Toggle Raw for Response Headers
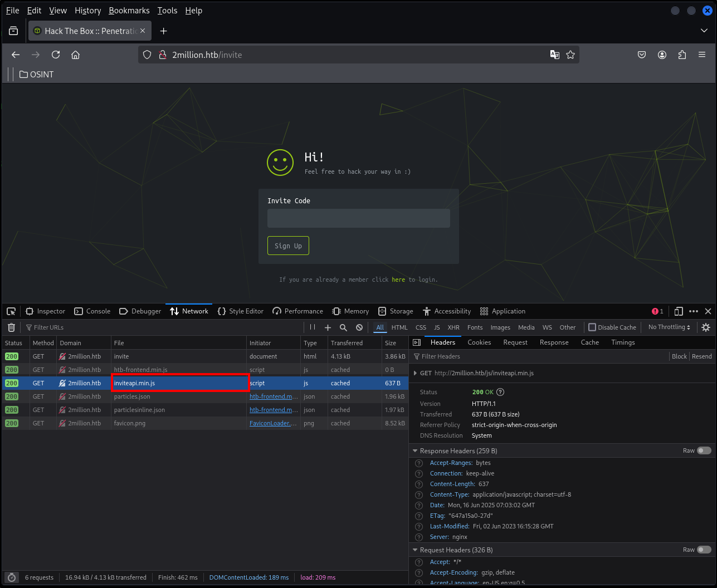Image resolution: width=717 pixels, height=588 pixels. 704,450
